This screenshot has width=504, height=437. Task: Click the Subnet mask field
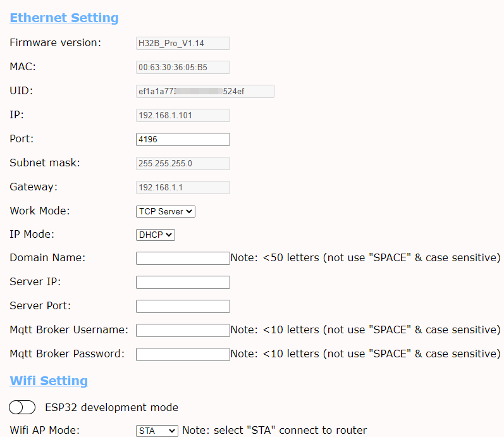point(183,163)
